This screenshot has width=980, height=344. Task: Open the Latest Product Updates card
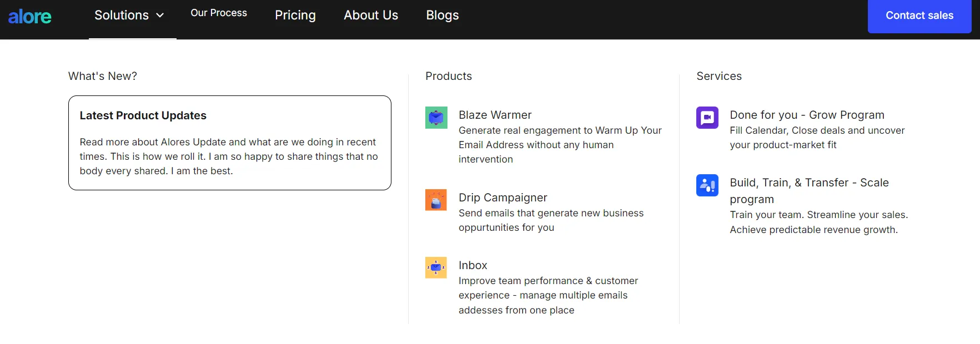[x=229, y=143]
